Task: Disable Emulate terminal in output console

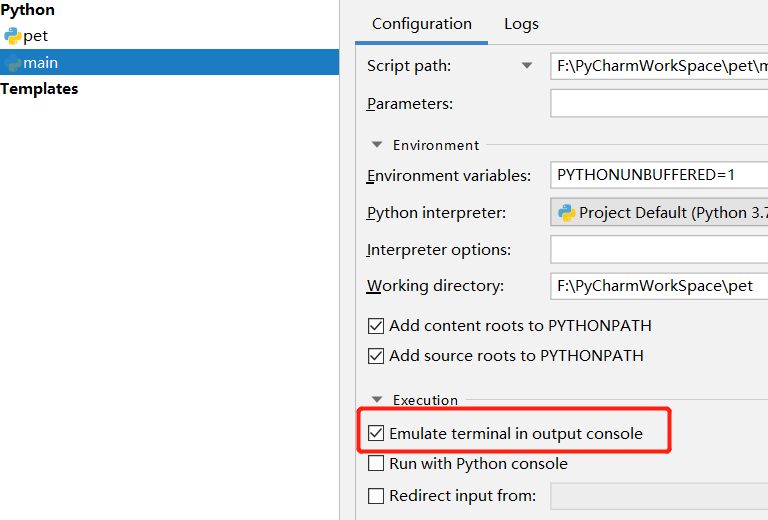Action: (x=376, y=434)
